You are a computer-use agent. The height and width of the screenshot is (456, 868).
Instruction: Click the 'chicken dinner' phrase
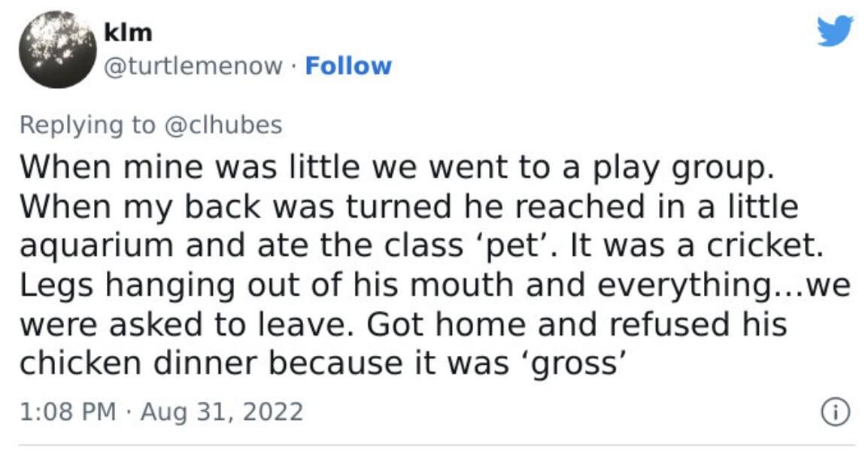pos(138,364)
